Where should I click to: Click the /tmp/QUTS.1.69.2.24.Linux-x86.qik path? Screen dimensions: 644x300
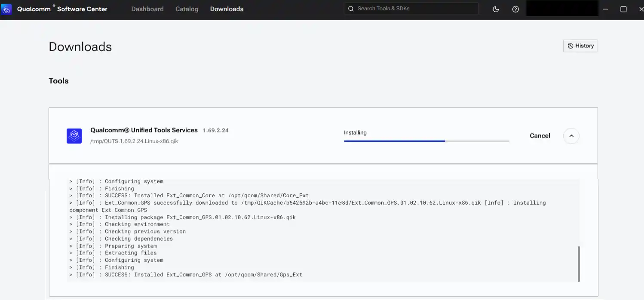pyautogui.click(x=134, y=141)
